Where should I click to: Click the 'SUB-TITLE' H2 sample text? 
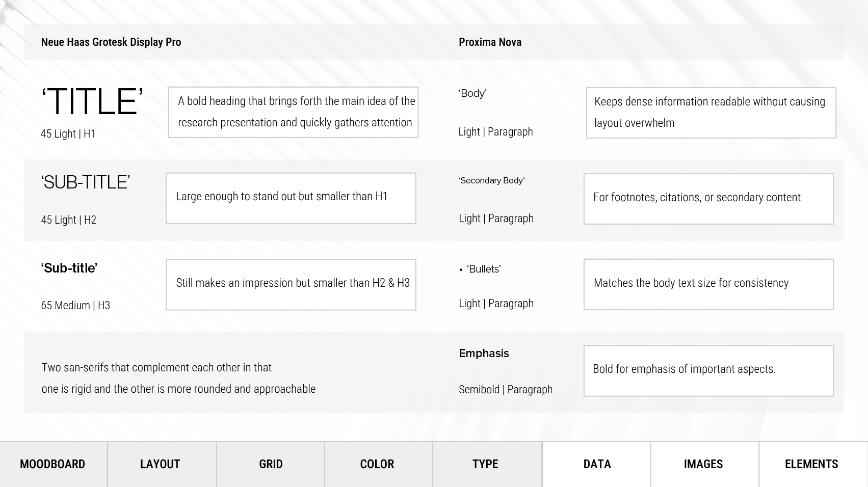(x=86, y=182)
